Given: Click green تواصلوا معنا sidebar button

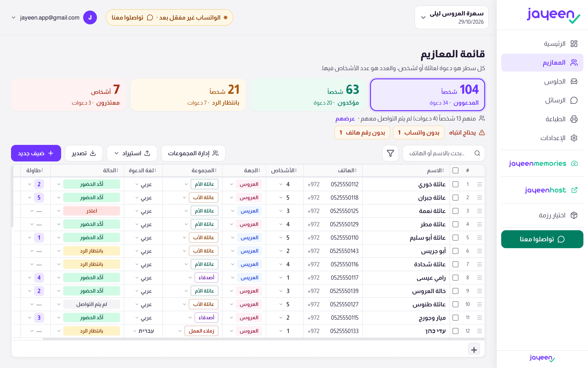Looking at the screenshot, I should point(542,239).
